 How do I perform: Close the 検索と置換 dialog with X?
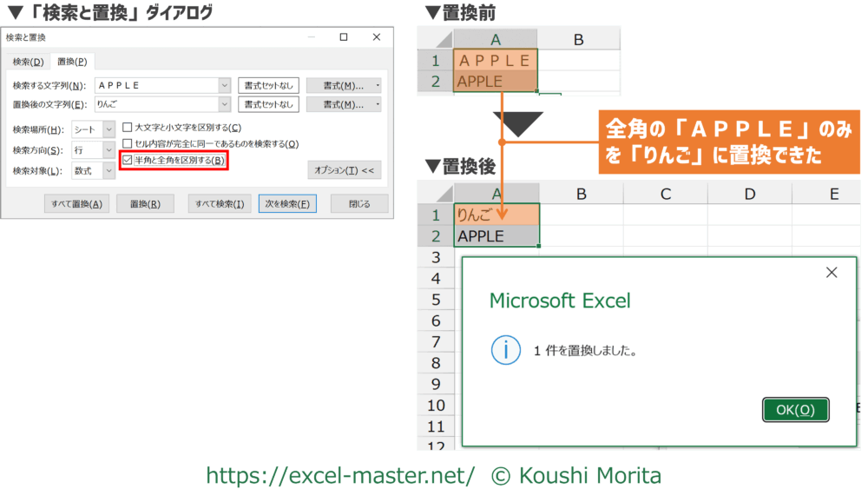pyautogui.click(x=375, y=37)
